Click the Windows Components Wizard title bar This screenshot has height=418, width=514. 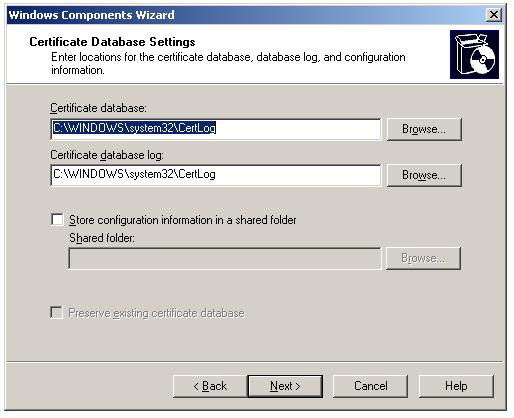[255, 15]
